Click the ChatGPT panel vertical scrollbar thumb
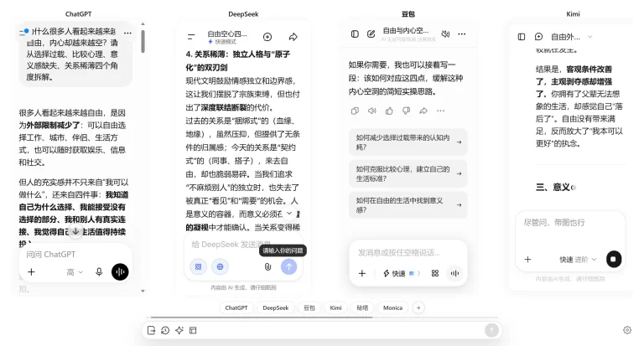 point(143,41)
